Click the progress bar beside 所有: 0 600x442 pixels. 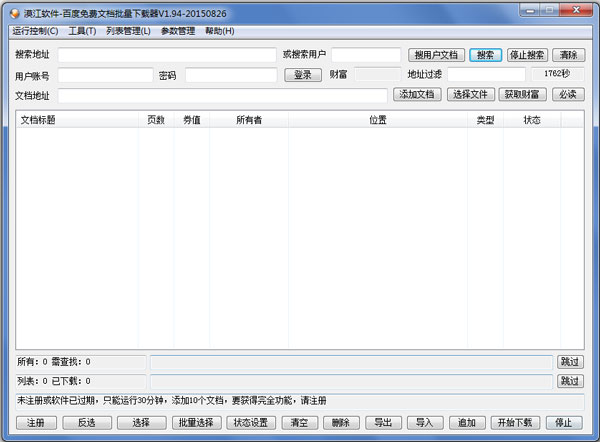pos(351,362)
